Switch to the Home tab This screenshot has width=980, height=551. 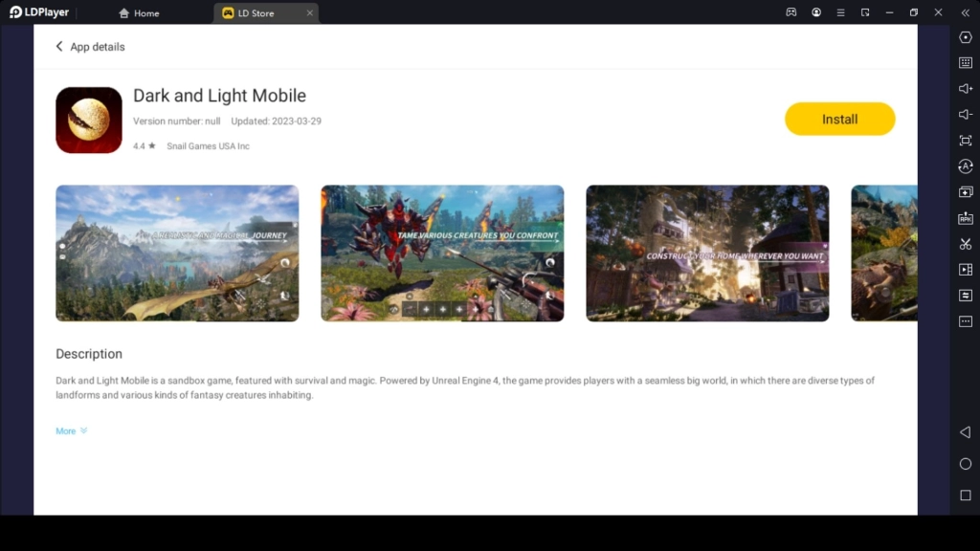click(139, 12)
